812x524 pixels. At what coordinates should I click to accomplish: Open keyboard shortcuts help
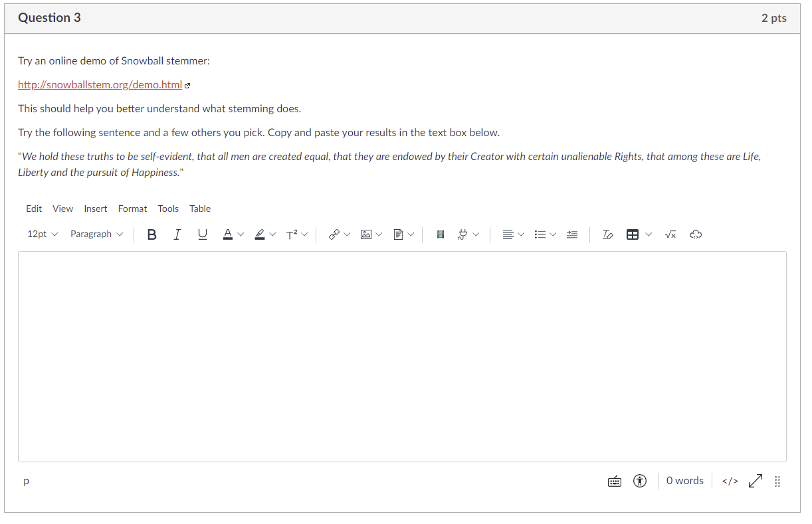click(x=614, y=480)
